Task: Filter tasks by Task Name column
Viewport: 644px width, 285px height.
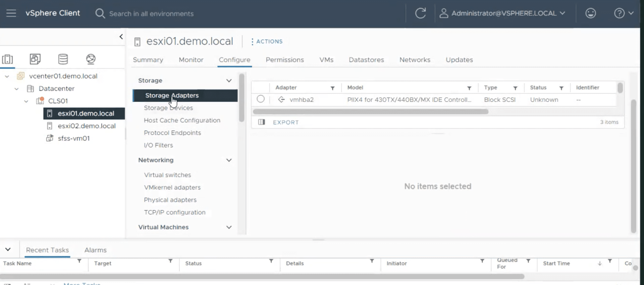Action: (x=79, y=261)
